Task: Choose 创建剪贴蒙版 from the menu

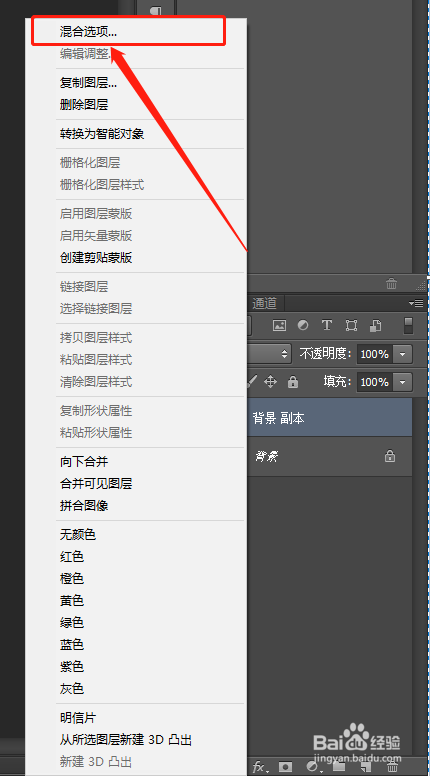Action: tap(96, 258)
